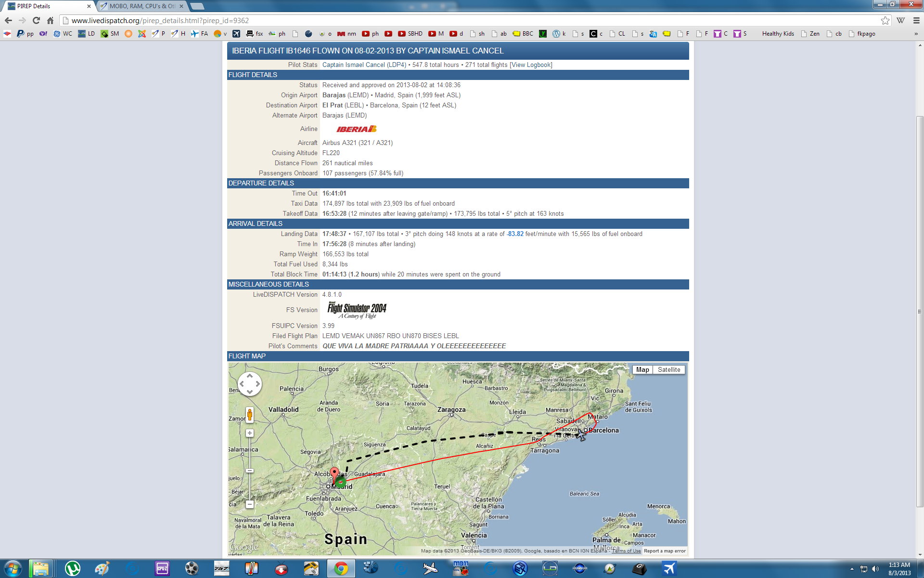Zoom in the map with plus button
Viewport: 924px width, 578px height.
click(x=250, y=433)
